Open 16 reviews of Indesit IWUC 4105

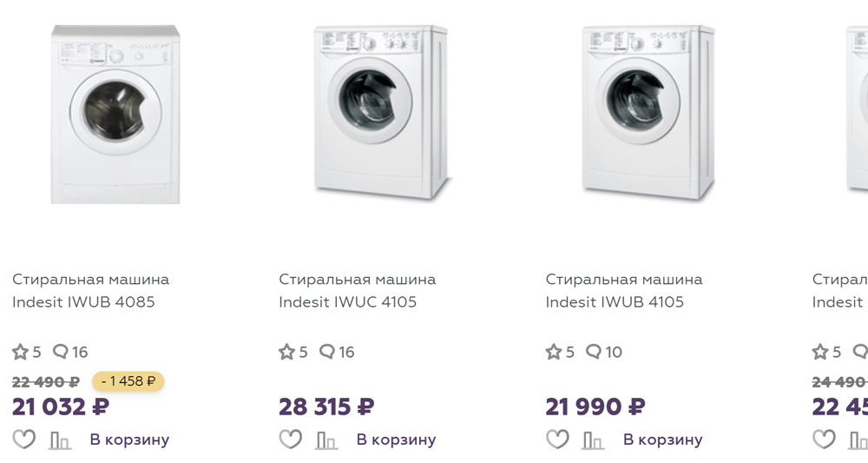point(337,352)
